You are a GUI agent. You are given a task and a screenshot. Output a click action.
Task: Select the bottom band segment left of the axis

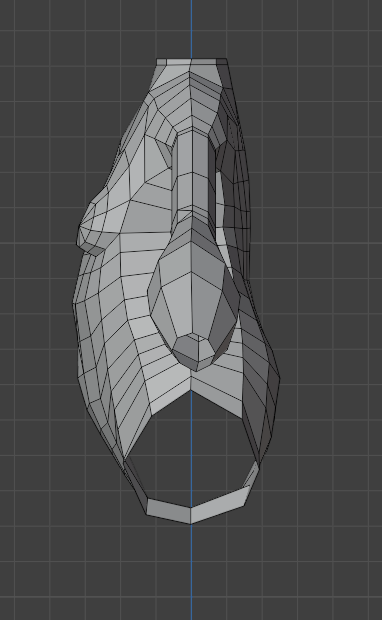169,511
